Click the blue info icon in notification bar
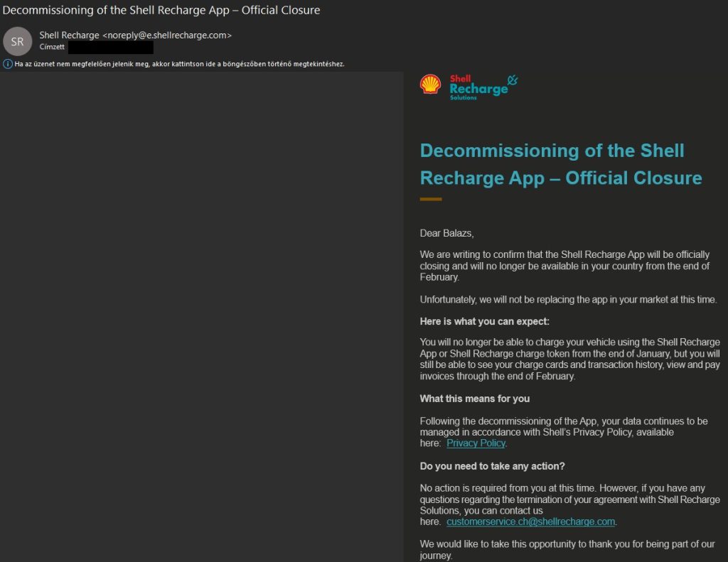Image resolution: width=728 pixels, height=562 pixels. (x=8, y=64)
